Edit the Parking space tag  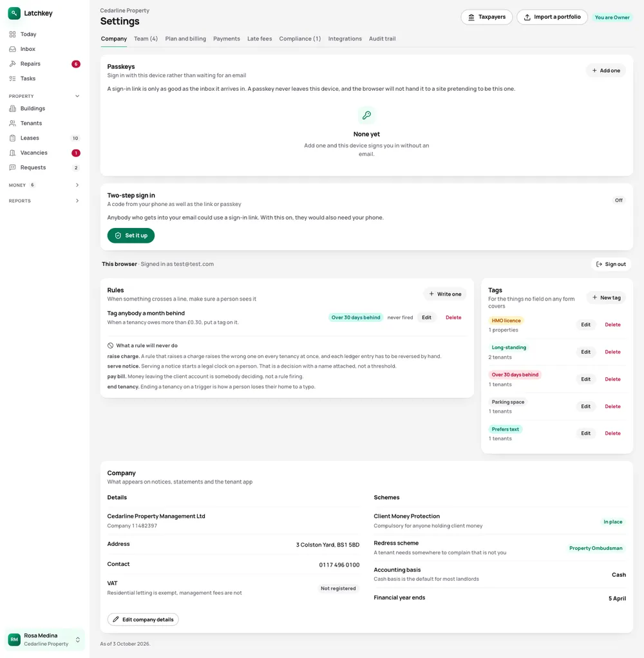click(x=585, y=407)
